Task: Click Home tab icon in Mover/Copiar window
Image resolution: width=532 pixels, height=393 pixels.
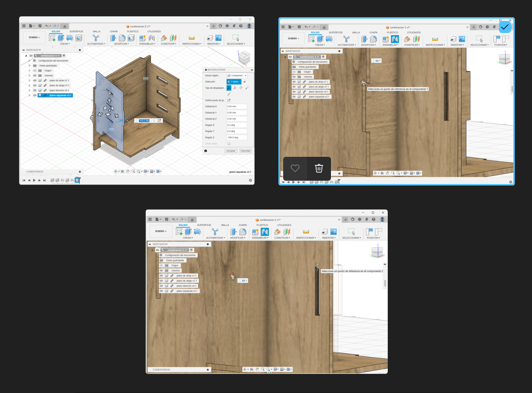Action: [x=65, y=26]
